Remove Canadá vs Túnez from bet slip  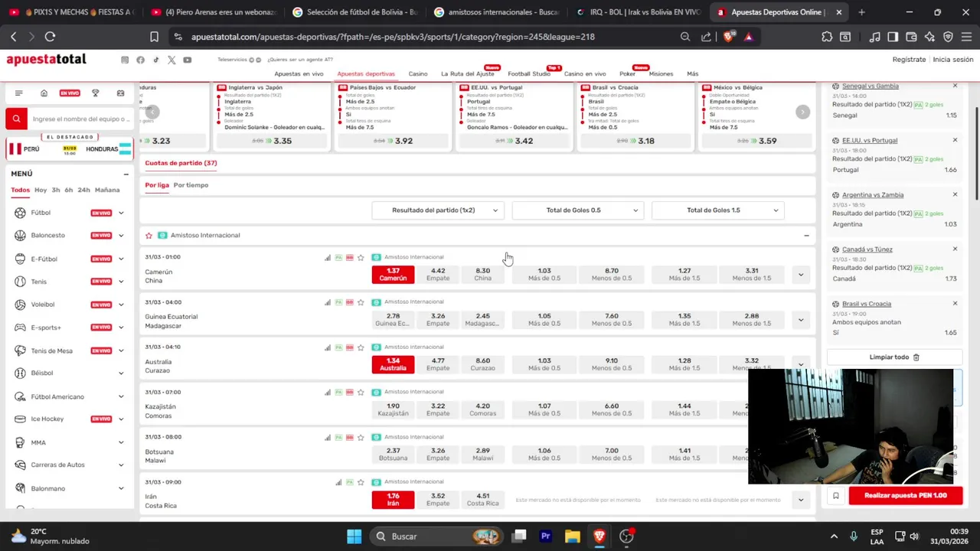point(955,249)
